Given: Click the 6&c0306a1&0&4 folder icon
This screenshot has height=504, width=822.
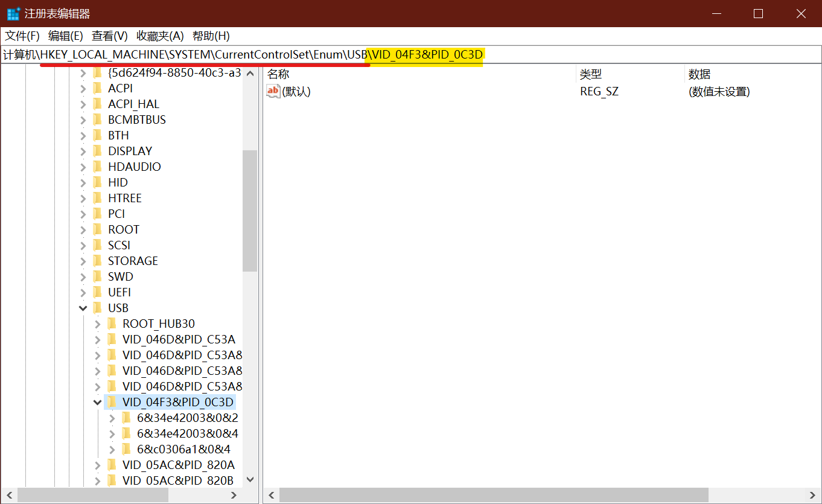Looking at the screenshot, I should pyautogui.click(x=127, y=449).
